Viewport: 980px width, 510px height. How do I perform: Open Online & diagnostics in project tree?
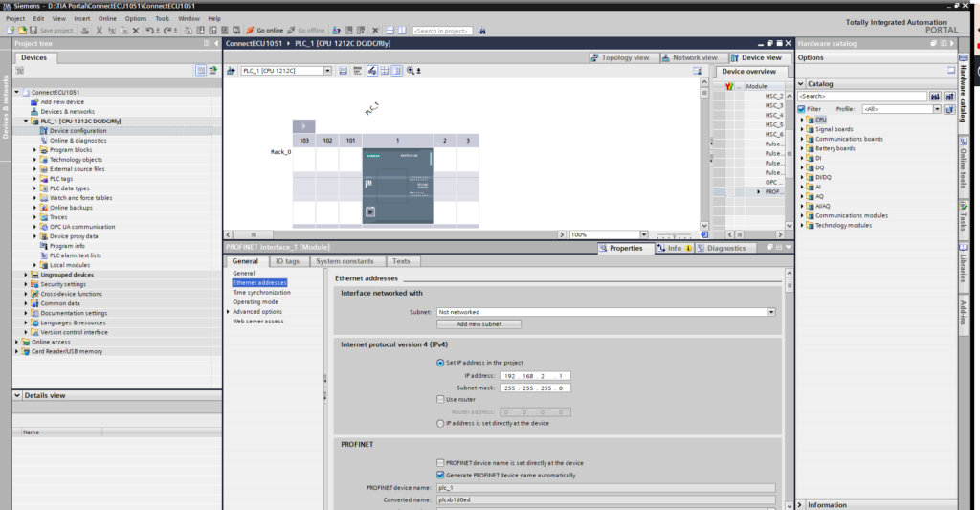[78, 141]
